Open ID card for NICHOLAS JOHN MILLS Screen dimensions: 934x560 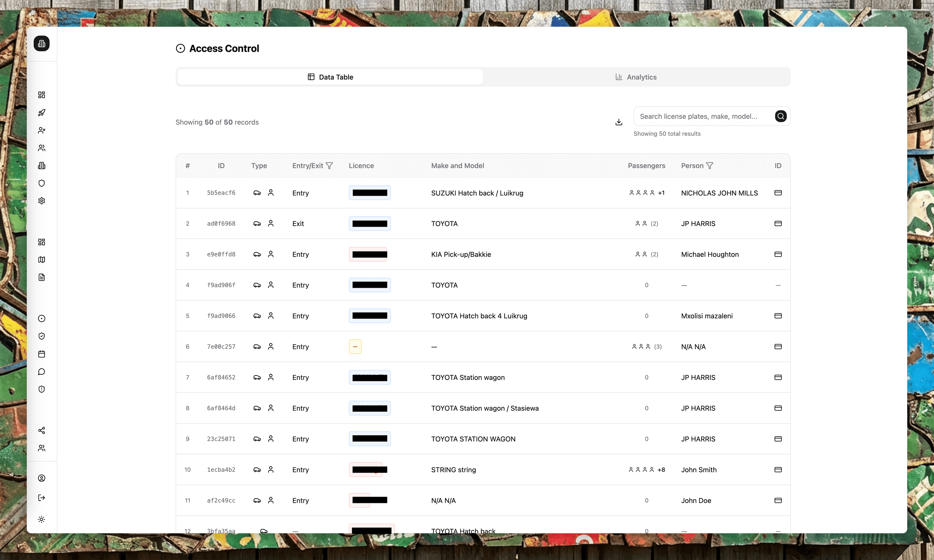pos(778,193)
